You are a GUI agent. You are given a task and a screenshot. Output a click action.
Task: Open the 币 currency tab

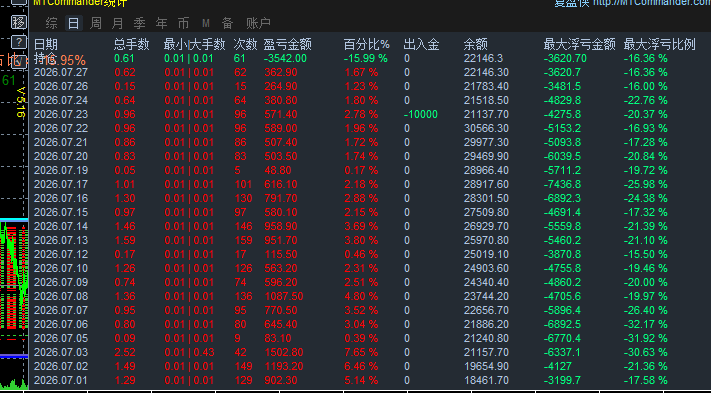coord(183,23)
